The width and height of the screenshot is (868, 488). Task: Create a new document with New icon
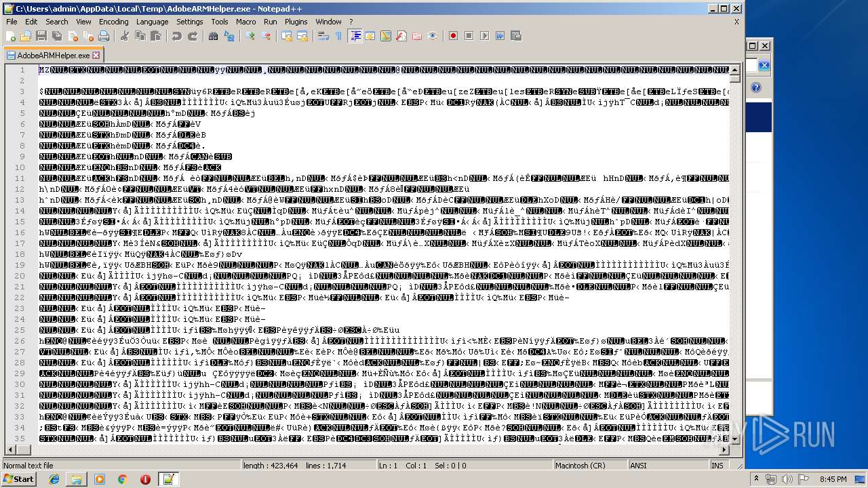pyautogui.click(x=12, y=36)
